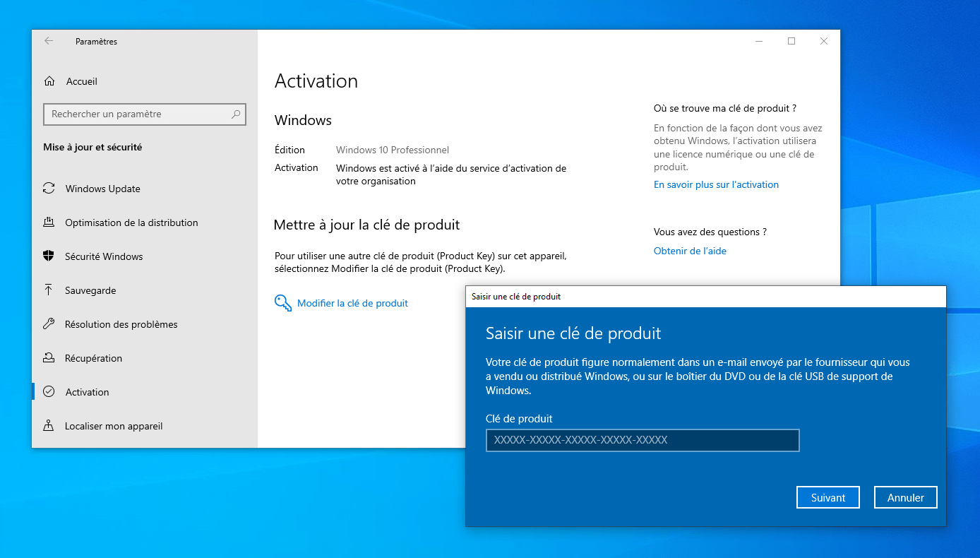The width and height of the screenshot is (980, 558).
Task: Click the search magnifier icon
Action: tap(236, 114)
